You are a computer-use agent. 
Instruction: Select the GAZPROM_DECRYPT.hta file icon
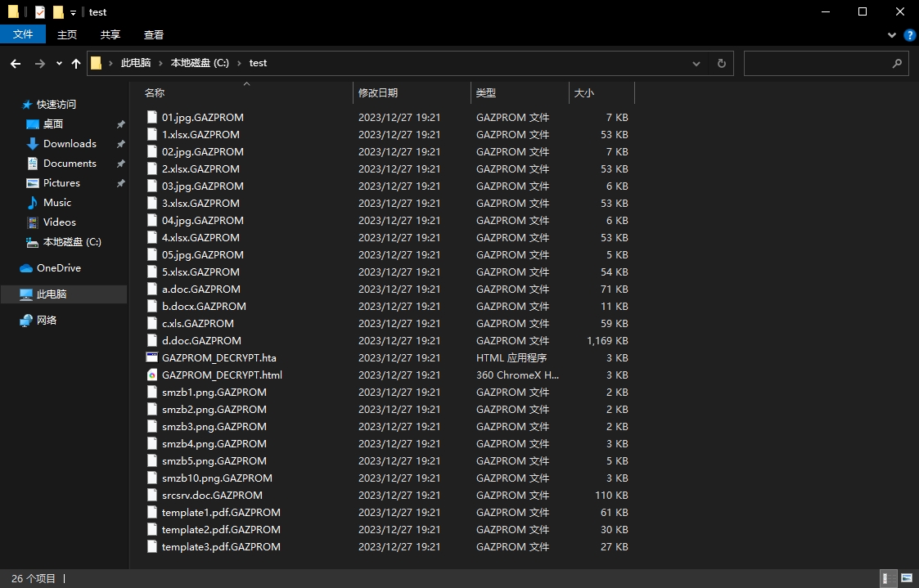[151, 357]
